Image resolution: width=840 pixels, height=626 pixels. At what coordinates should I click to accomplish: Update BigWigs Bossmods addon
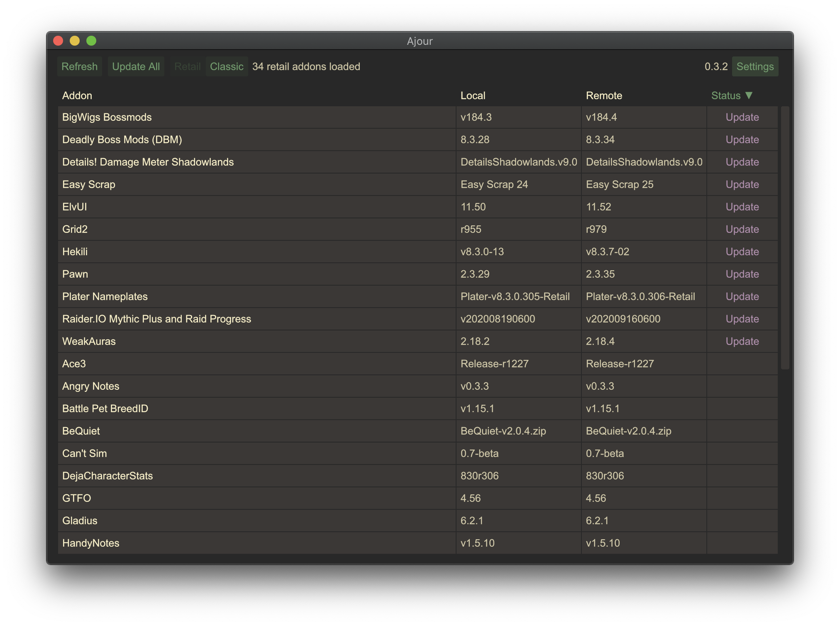tap(742, 117)
